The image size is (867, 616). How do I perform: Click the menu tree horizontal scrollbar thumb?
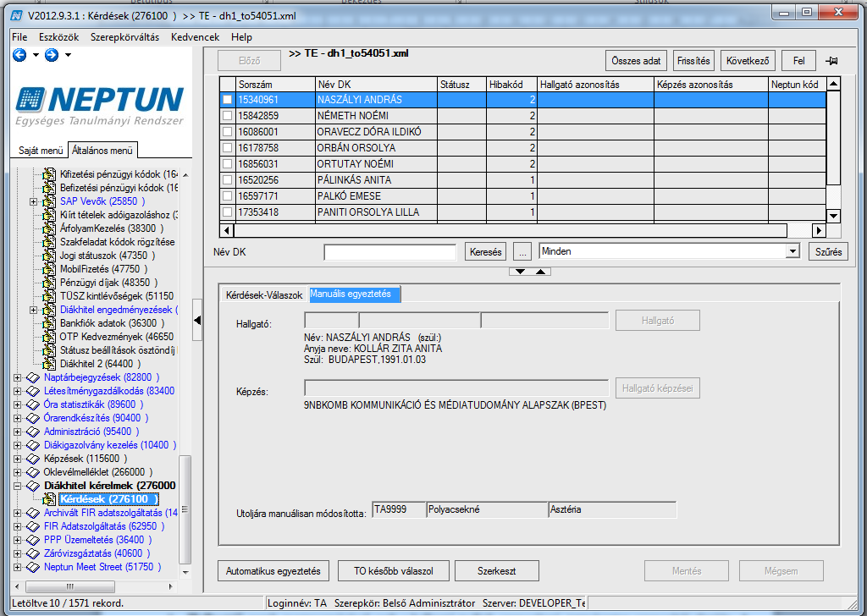[70, 586]
